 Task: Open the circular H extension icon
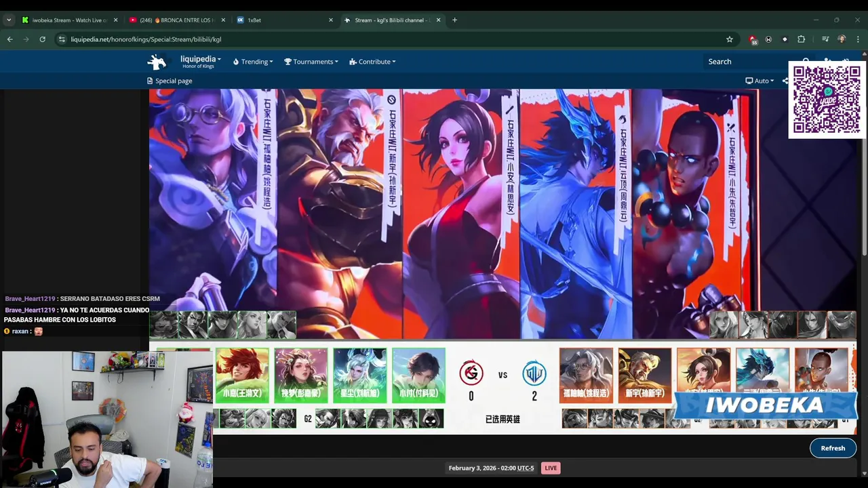[x=768, y=39]
